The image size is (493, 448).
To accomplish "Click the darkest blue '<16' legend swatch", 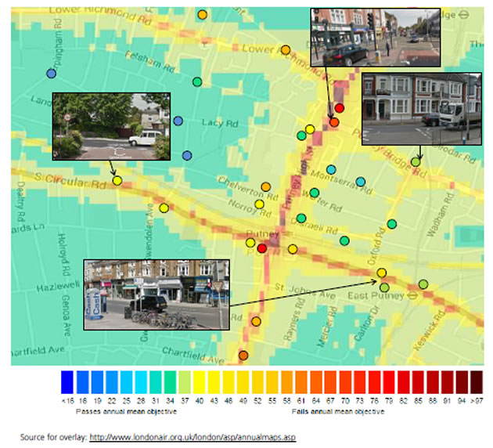I will (x=68, y=381).
